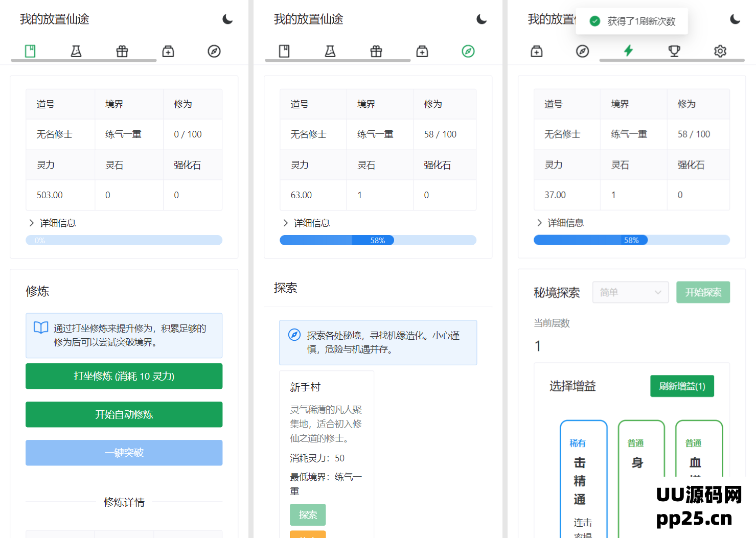Click the open book icon beside the 修炼 hint

[x=40, y=328]
